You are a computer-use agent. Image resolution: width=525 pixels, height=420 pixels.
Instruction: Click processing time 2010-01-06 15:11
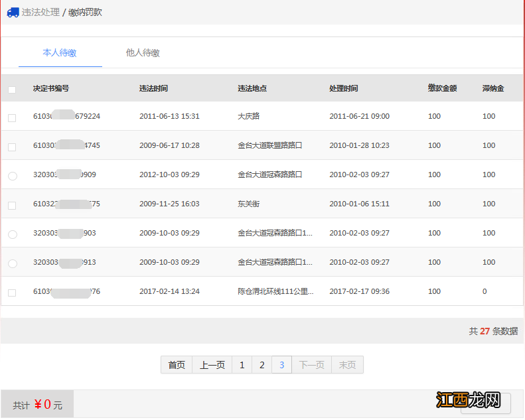[x=359, y=204]
